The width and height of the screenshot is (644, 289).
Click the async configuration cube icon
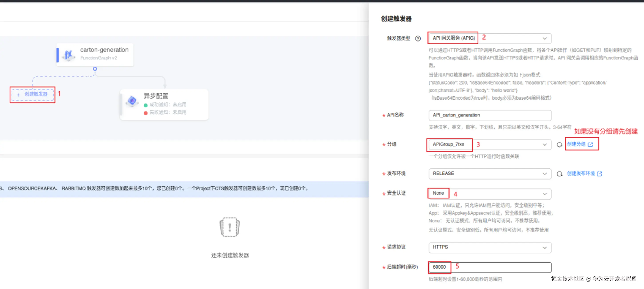(132, 101)
